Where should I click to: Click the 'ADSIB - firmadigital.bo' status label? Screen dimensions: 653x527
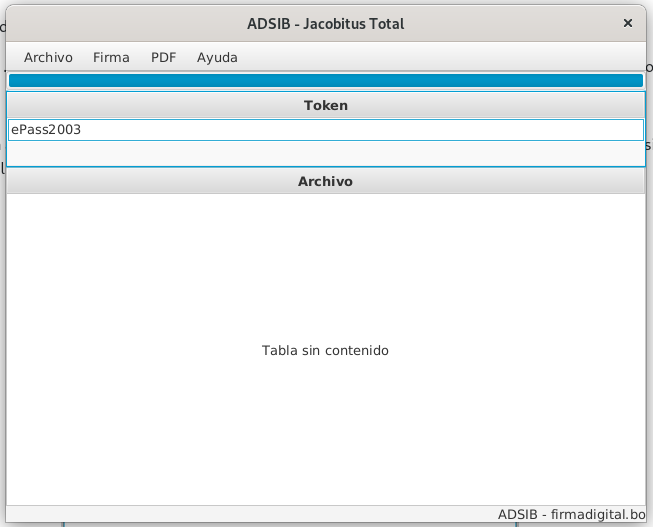(572, 514)
